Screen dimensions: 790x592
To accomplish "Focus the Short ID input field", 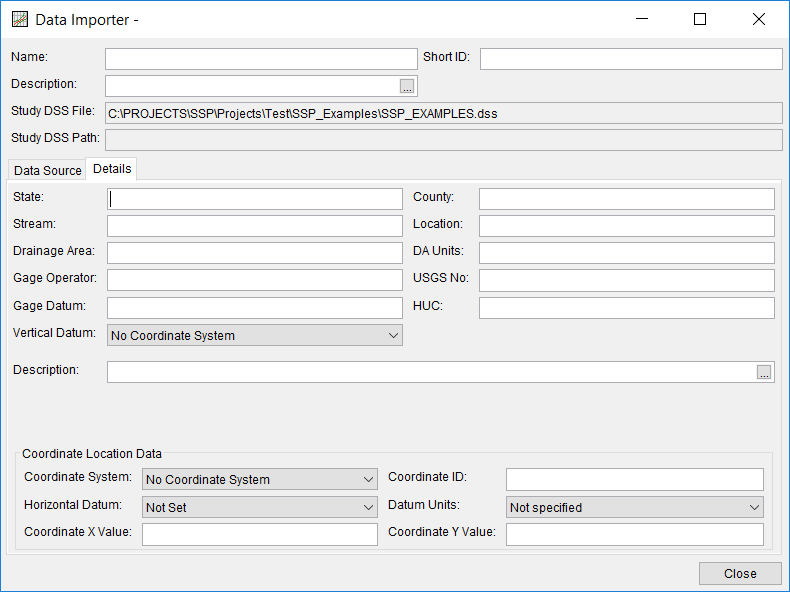I will (631, 59).
